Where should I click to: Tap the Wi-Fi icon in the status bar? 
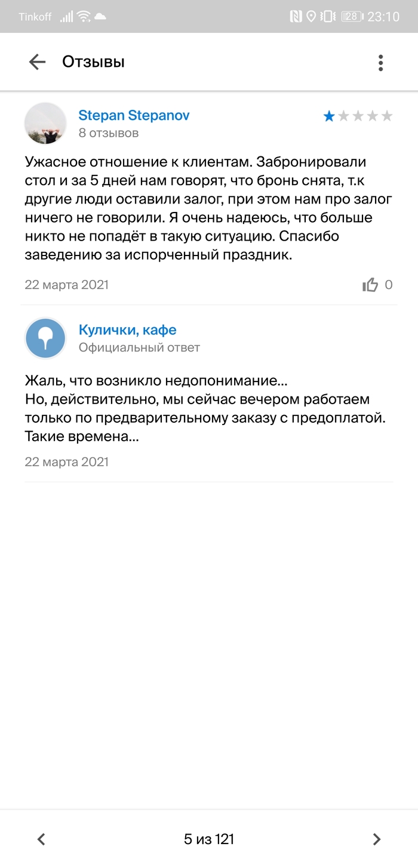(85, 17)
